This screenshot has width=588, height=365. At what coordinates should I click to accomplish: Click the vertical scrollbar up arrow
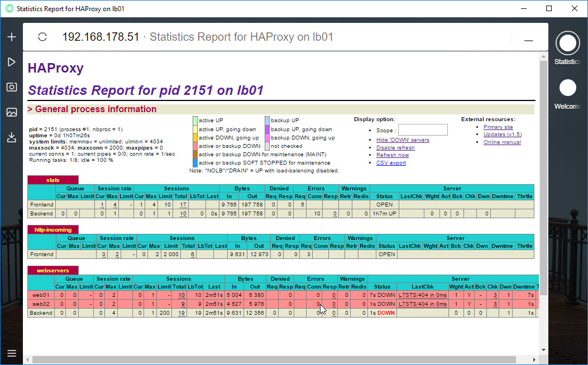point(543,56)
